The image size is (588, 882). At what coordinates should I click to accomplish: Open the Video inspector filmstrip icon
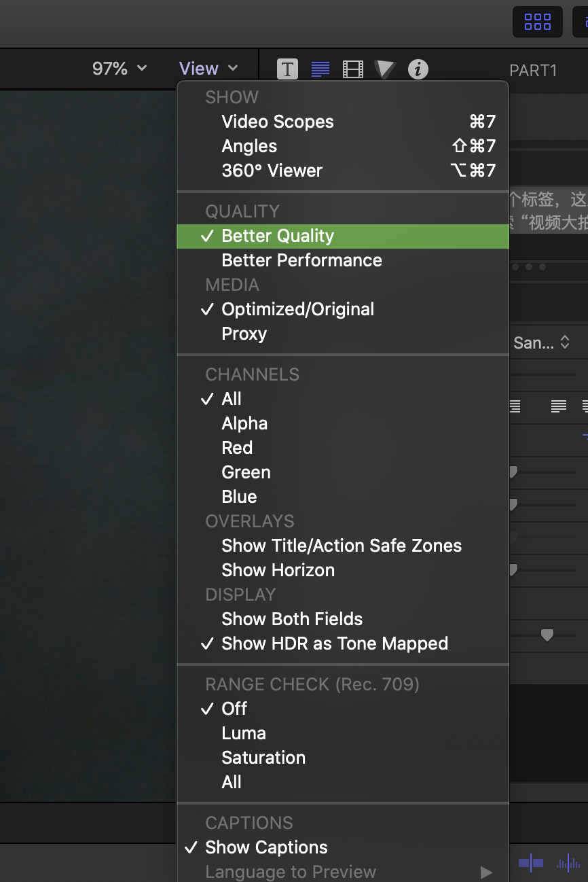point(353,69)
